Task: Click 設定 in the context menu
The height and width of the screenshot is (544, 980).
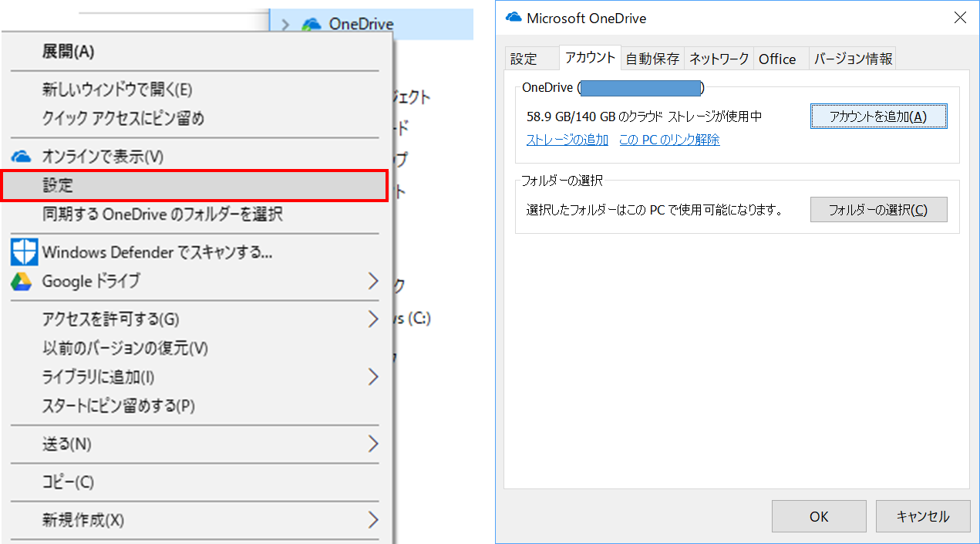Action: (194, 186)
